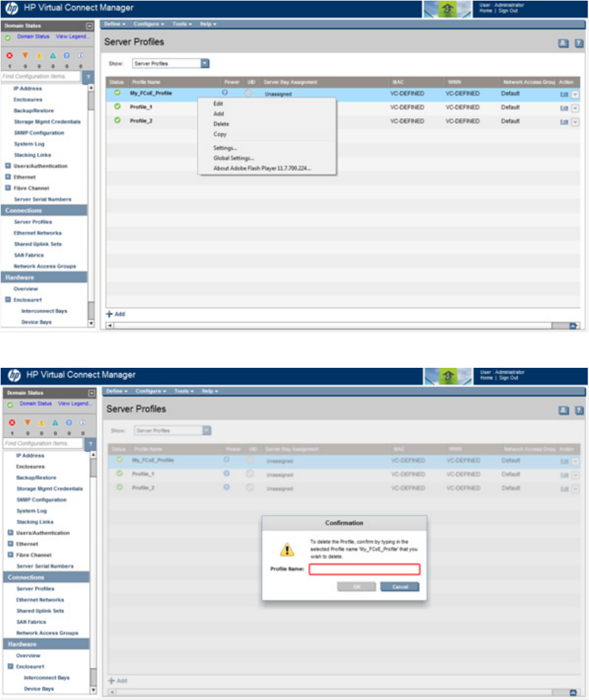Image resolution: width=589 pixels, height=700 pixels.
Task: Choose Add in the context menu
Action: [218, 114]
